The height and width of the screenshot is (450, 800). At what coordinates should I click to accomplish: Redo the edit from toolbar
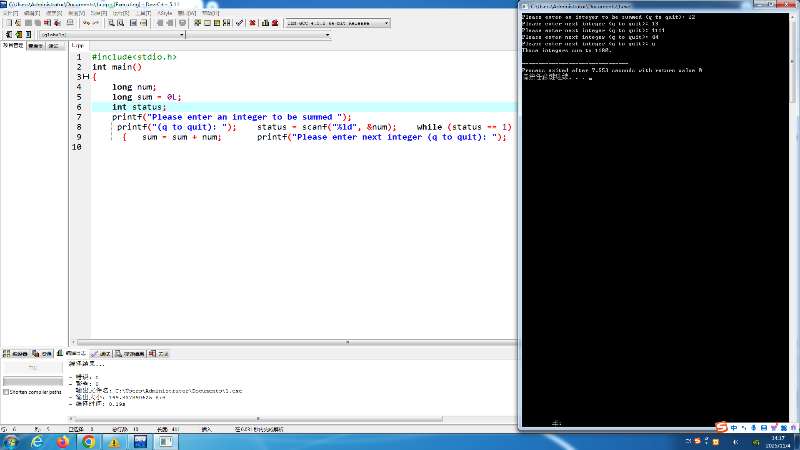[96, 23]
